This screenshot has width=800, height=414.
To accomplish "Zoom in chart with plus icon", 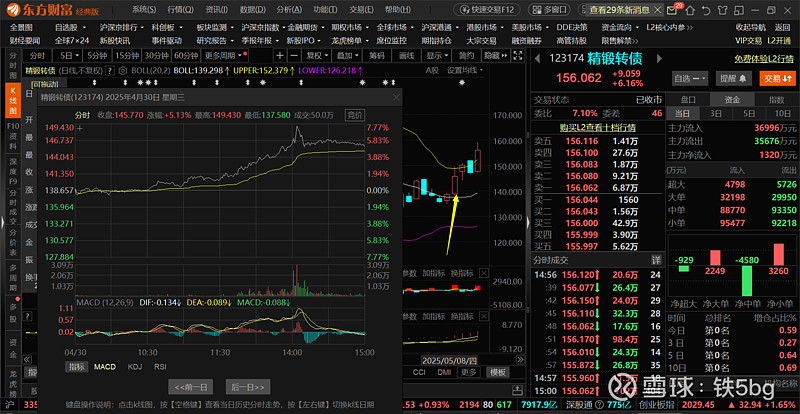I will (x=280, y=56).
